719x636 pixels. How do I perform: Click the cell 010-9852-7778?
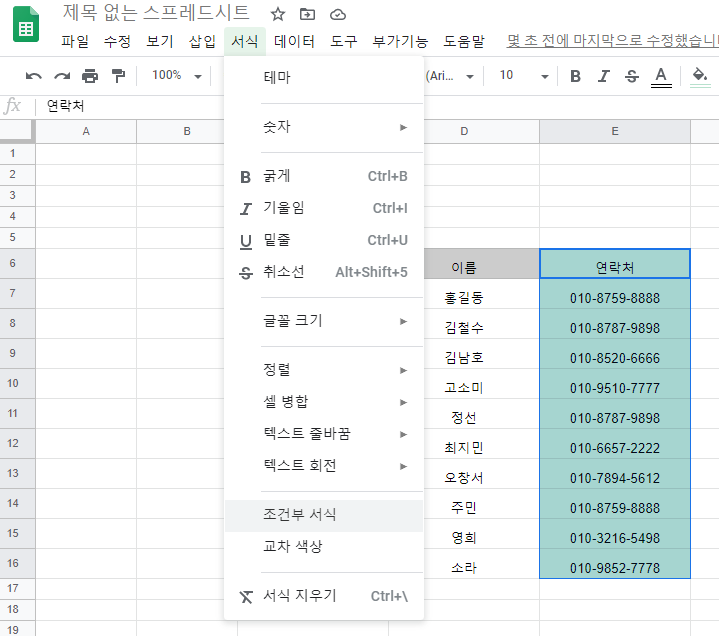pos(615,564)
